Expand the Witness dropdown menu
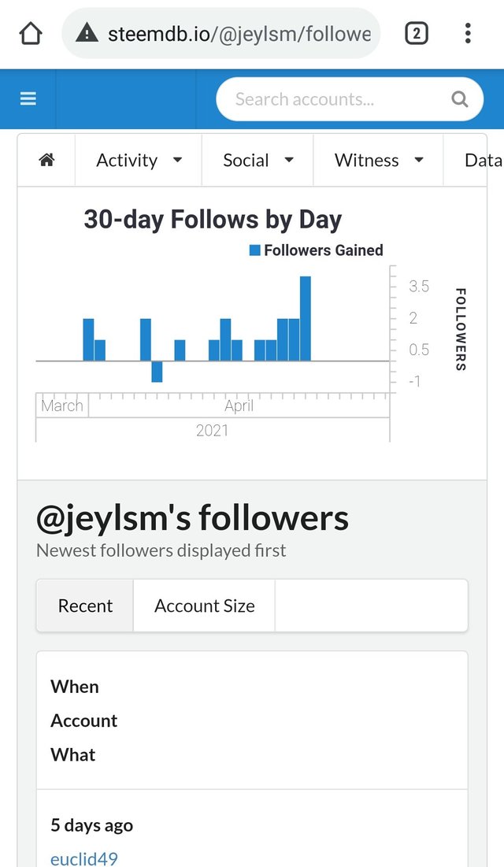This screenshot has width=504, height=867. [x=379, y=160]
